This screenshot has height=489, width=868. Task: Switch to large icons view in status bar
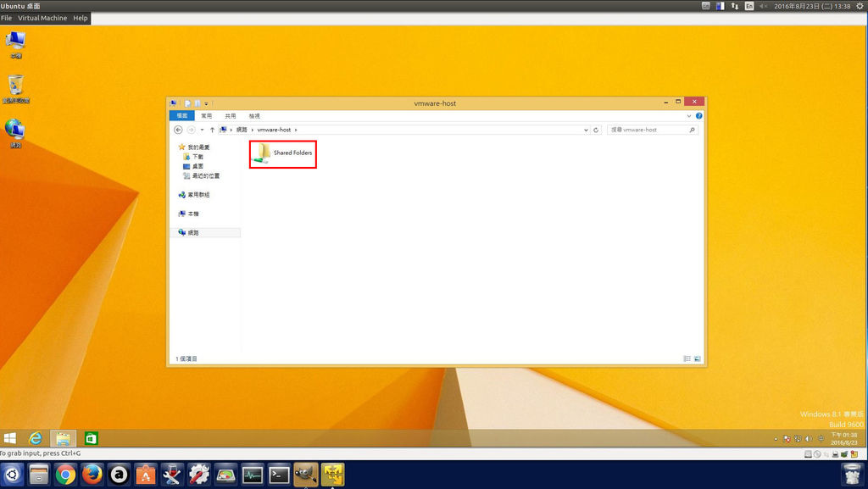[x=698, y=359]
